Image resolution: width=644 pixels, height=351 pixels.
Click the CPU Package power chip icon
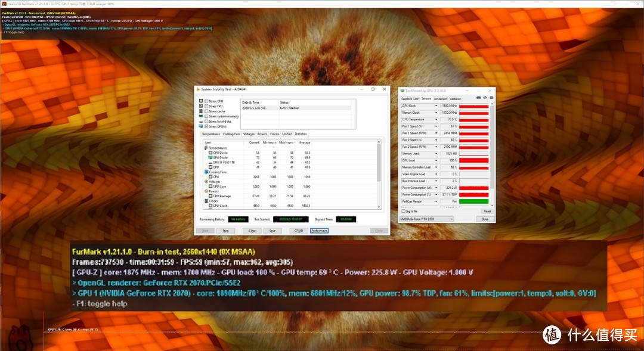click(210, 196)
